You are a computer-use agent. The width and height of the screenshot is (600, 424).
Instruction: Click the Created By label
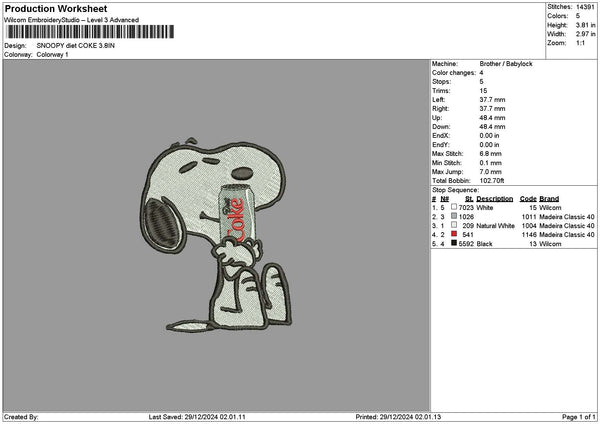[x=21, y=417]
